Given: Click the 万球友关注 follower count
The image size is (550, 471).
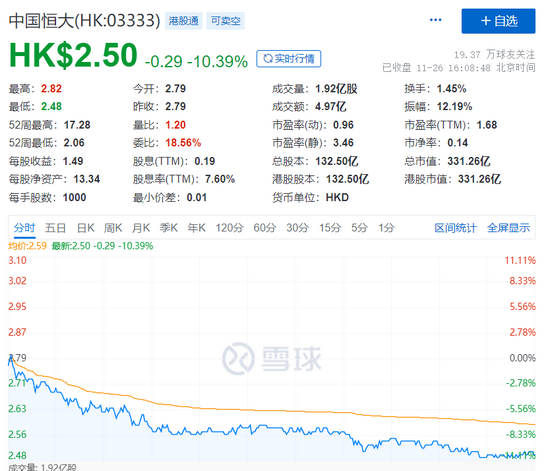Looking at the screenshot, I should point(495,54).
